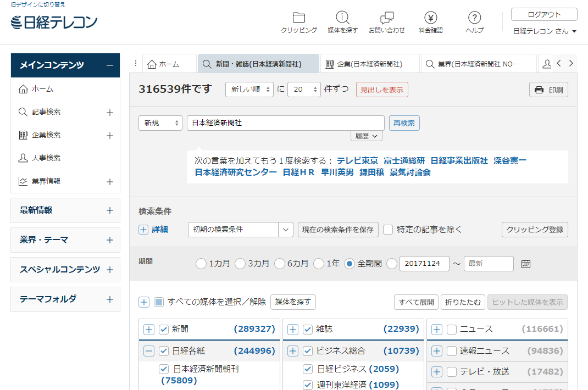Open the inquiry chat icon
This screenshot has height=390, width=588.
(x=387, y=18)
